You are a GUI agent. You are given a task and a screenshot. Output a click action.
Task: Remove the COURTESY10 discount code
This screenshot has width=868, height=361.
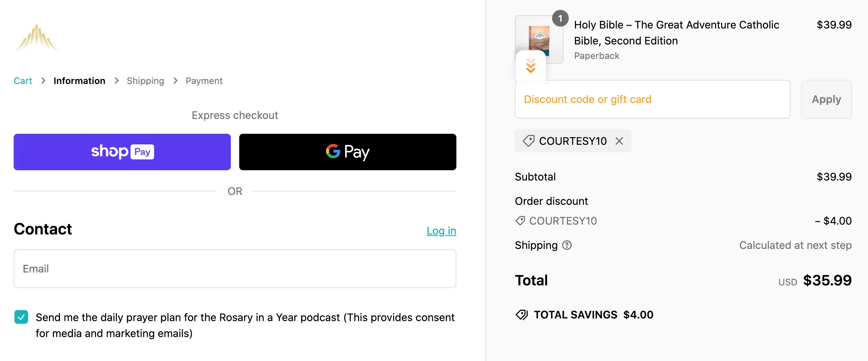pos(619,141)
